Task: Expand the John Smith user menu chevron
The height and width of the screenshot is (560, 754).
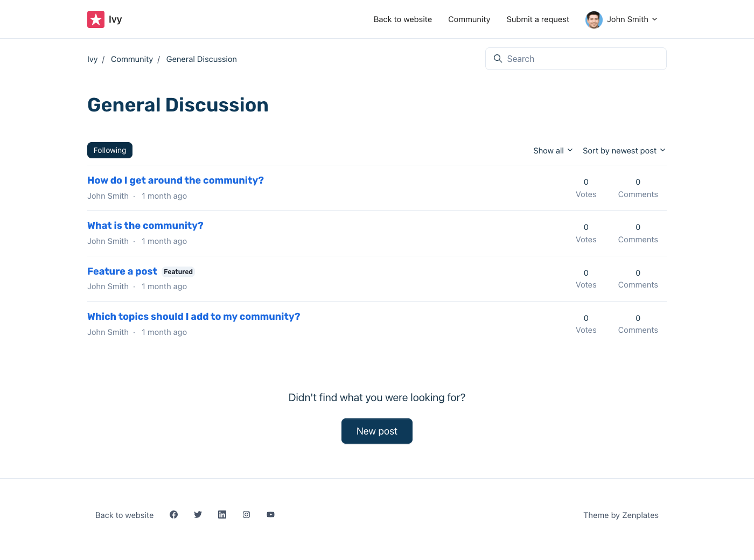Action: (655, 19)
